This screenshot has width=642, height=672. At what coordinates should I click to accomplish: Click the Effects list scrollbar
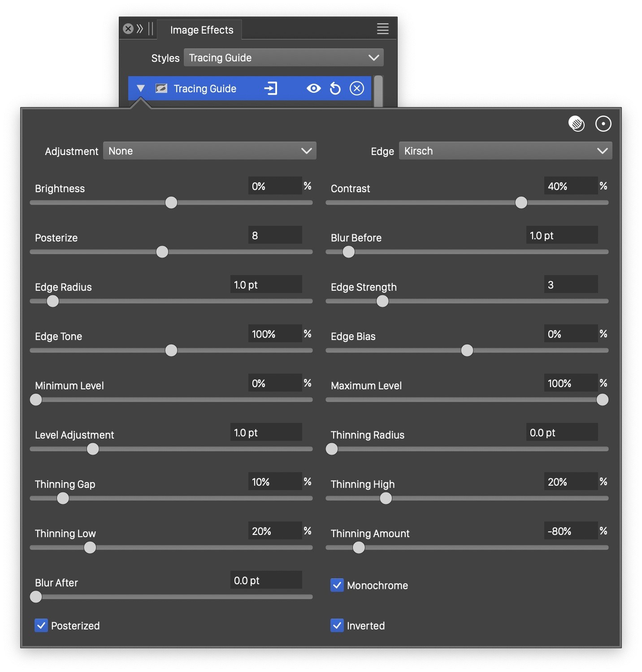(x=378, y=91)
